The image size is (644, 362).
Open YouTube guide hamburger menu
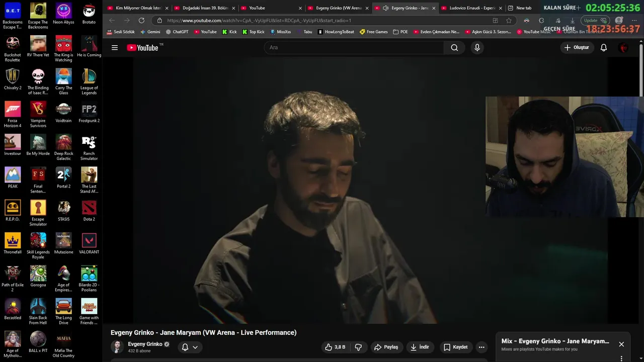click(x=115, y=47)
